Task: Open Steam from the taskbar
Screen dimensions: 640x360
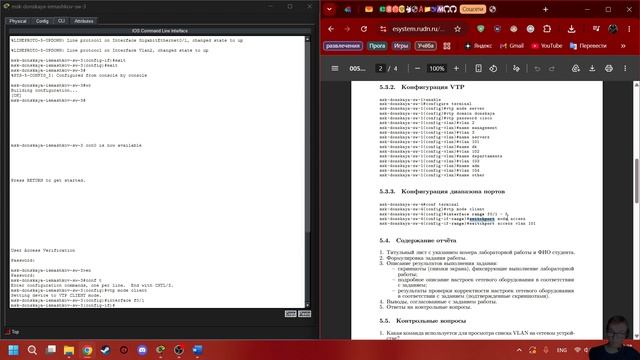Action: tap(105, 350)
